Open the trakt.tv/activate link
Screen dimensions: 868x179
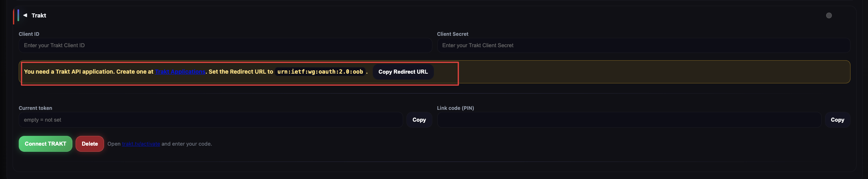pos(141,144)
